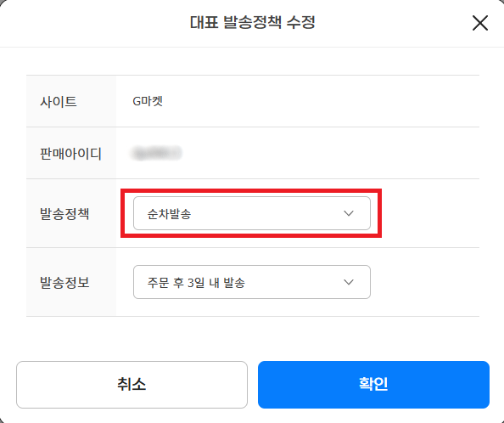
Task: Click the 주문 후 3일 내 발송 text
Action: (196, 283)
